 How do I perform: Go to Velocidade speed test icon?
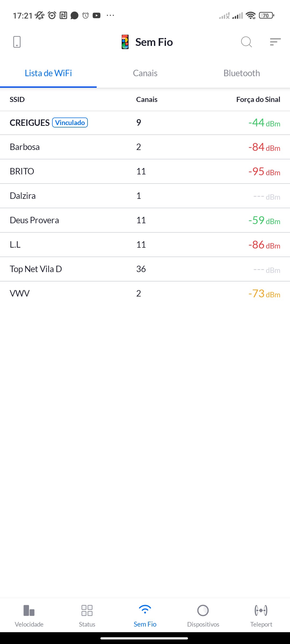point(29,610)
